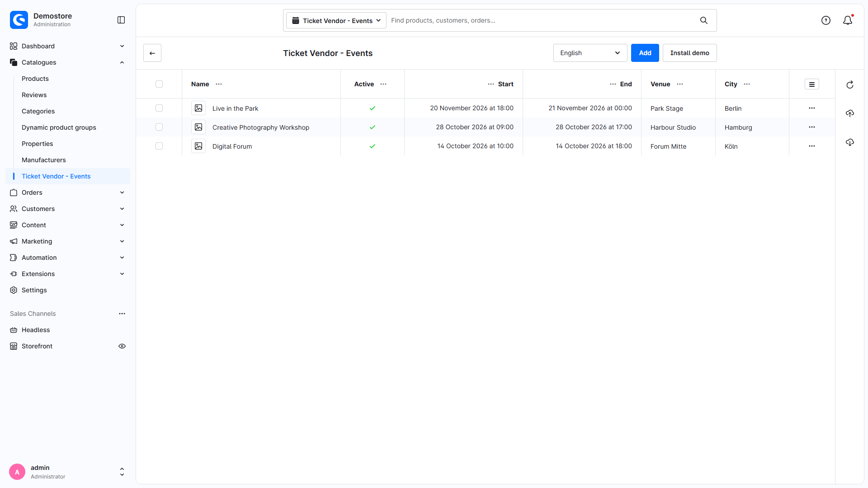Open the notifications bell
This screenshot has height=488, width=868.
coord(848,20)
